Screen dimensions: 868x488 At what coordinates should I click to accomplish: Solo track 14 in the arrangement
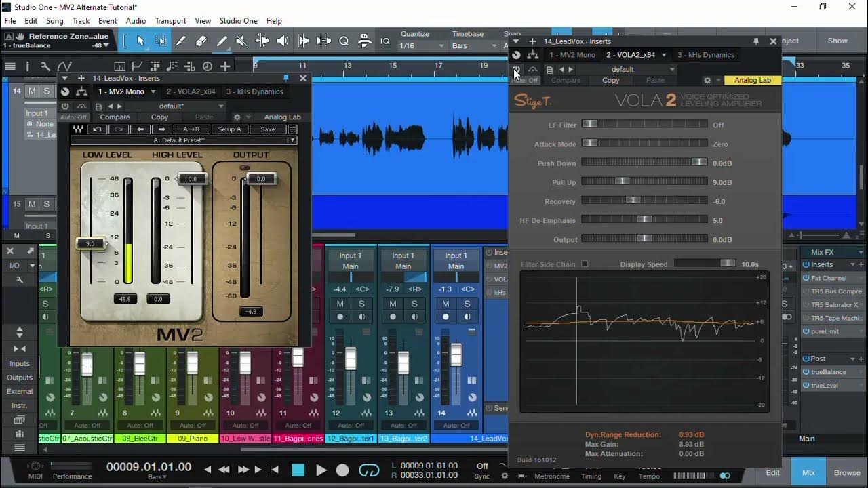(47, 91)
